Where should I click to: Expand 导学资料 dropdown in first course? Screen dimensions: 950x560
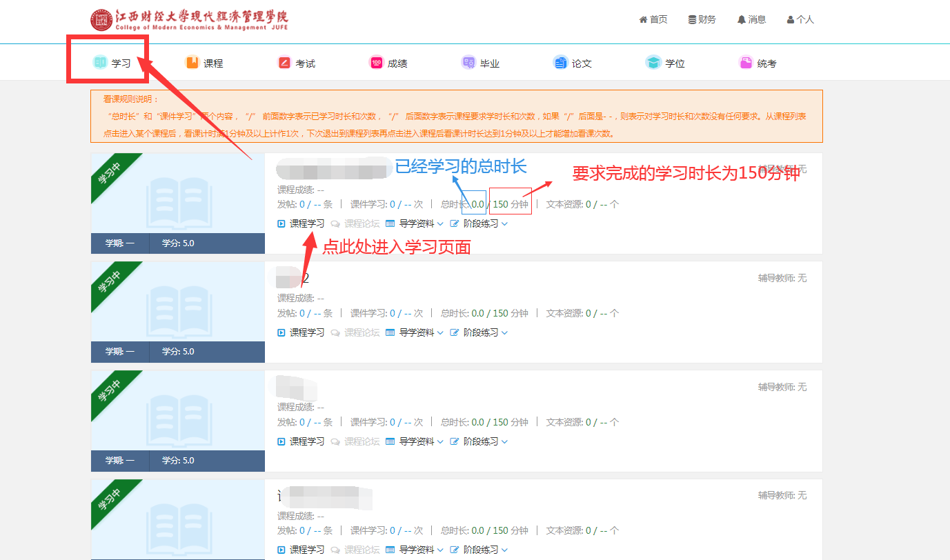[x=415, y=223]
